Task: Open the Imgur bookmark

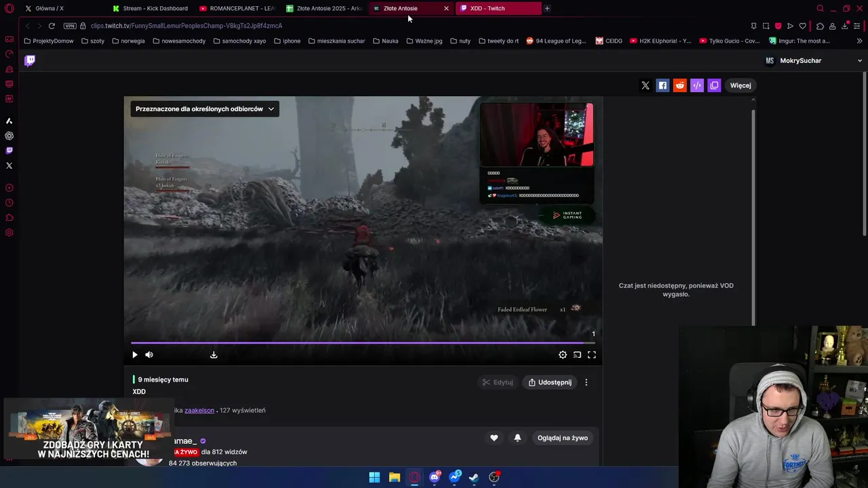Action: point(800,41)
